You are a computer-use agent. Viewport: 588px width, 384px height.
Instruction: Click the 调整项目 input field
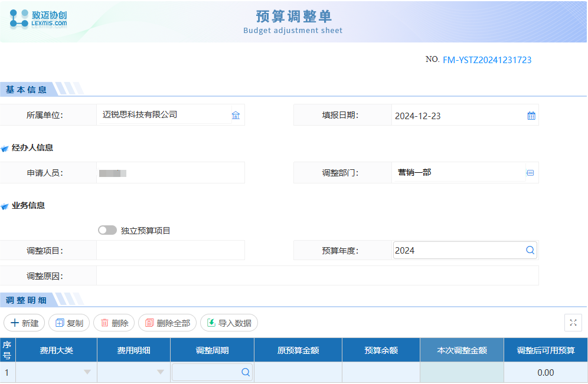point(170,250)
